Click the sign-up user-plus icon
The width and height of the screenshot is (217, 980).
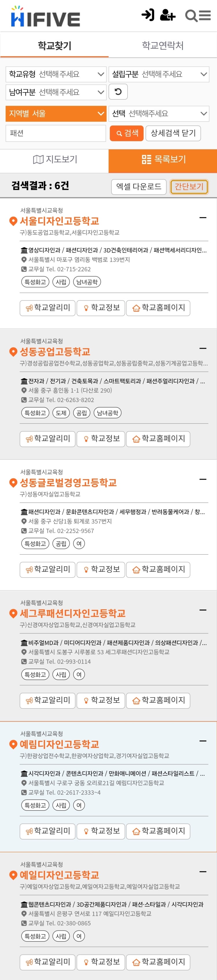coord(168,15)
